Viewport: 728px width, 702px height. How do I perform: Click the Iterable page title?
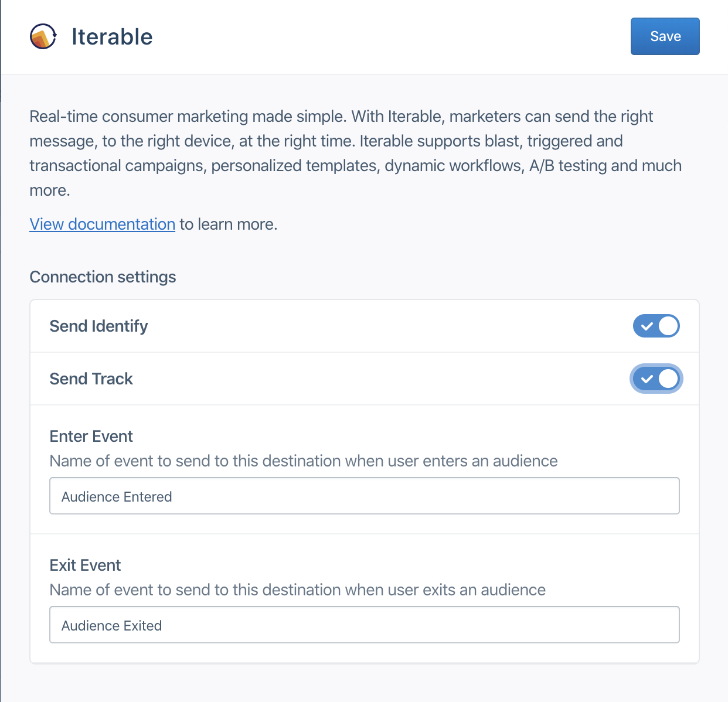point(111,36)
